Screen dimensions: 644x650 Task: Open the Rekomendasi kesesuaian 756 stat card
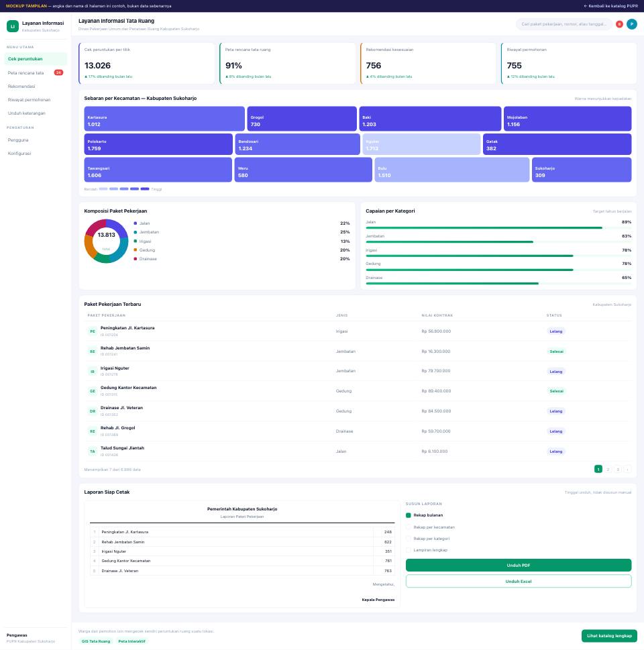point(429,64)
